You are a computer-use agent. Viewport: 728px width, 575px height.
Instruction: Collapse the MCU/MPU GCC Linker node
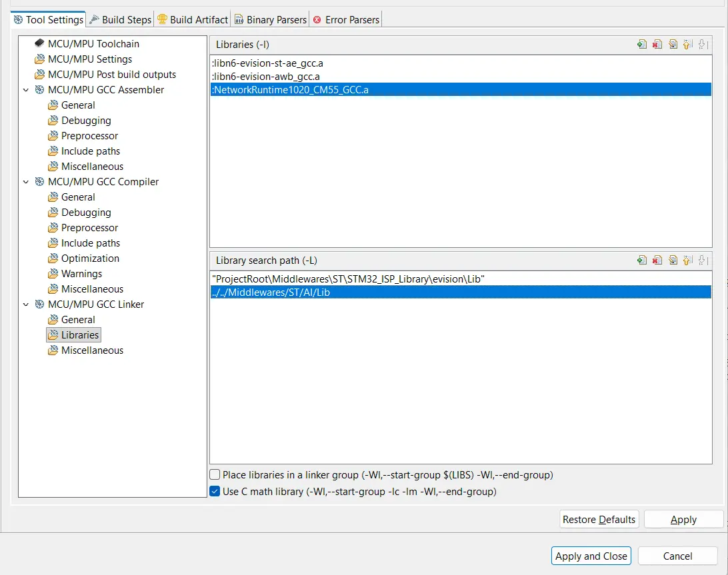pyautogui.click(x=26, y=304)
